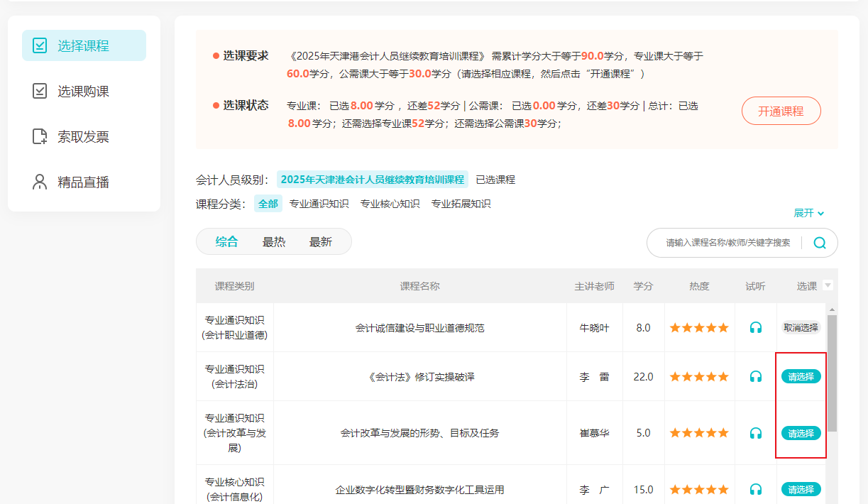This screenshot has height=504, width=868.
Task: Select 请选择 for 李广's course
Action: 801,490
